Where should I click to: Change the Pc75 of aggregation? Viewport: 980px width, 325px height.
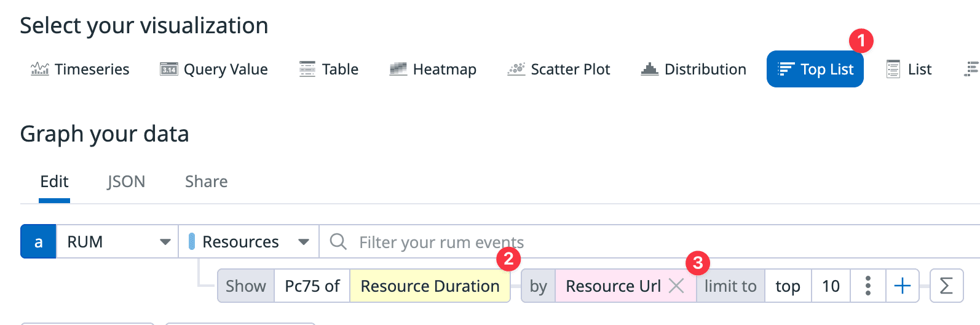312,286
